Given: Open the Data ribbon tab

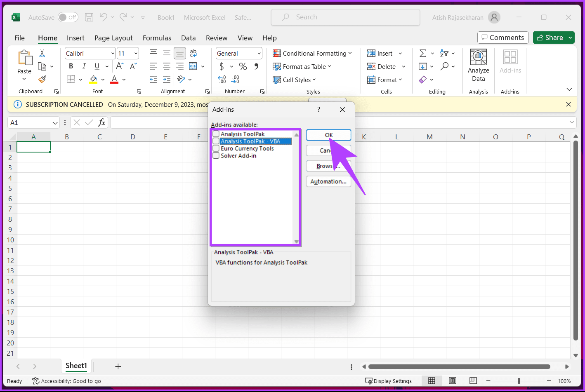Looking at the screenshot, I should point(188,38).
